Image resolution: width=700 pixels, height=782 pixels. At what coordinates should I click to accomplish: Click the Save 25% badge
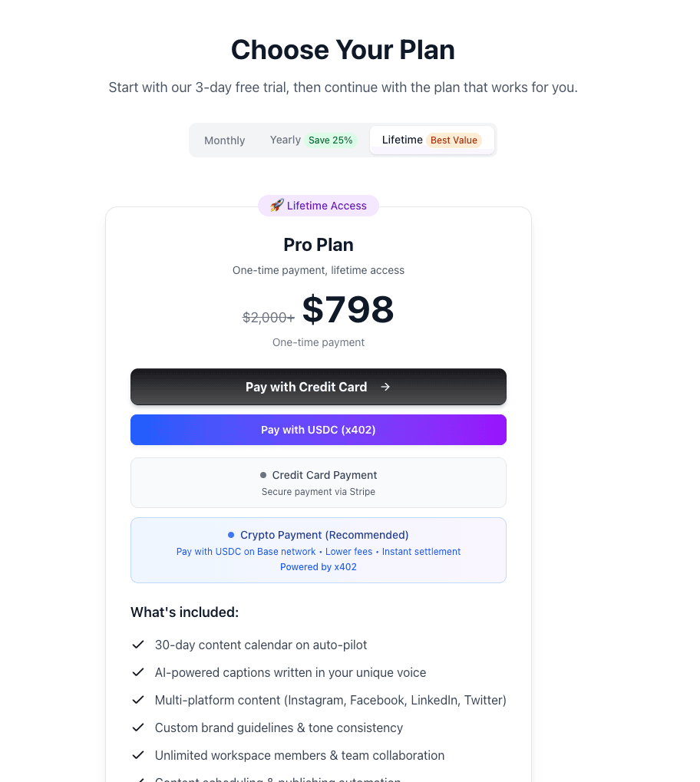pos(331,140)
